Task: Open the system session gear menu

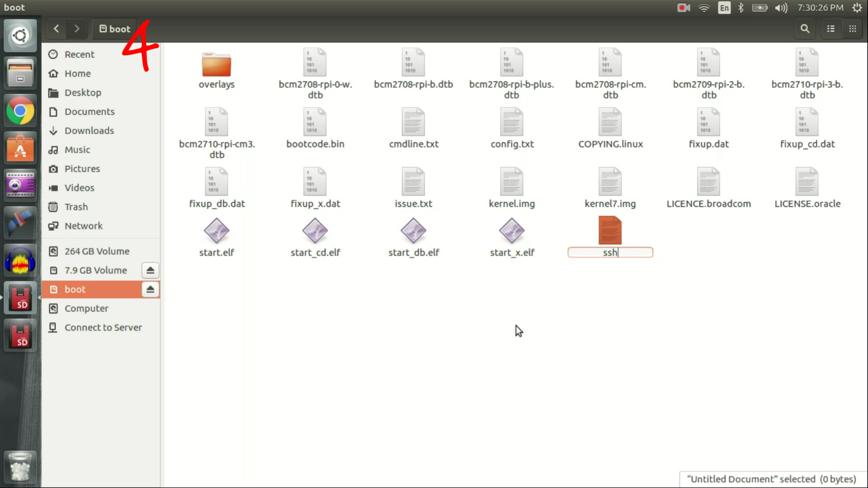Action: (857, 8)
